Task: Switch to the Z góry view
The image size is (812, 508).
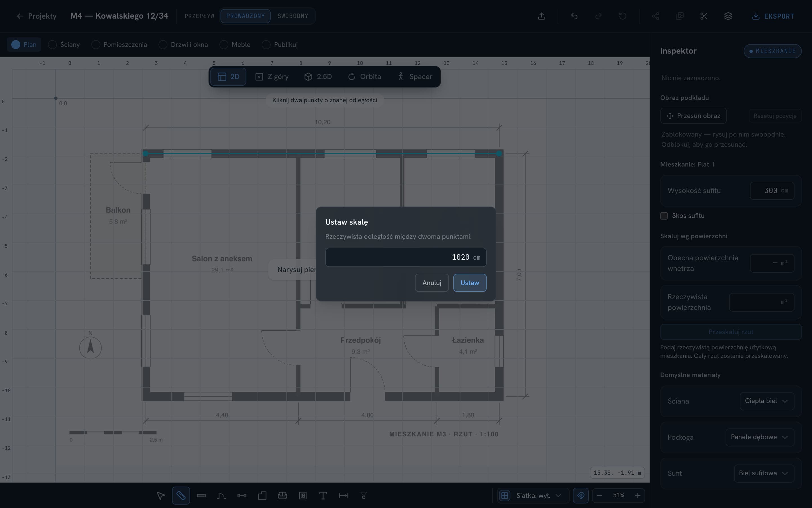Action: (272, 76)
